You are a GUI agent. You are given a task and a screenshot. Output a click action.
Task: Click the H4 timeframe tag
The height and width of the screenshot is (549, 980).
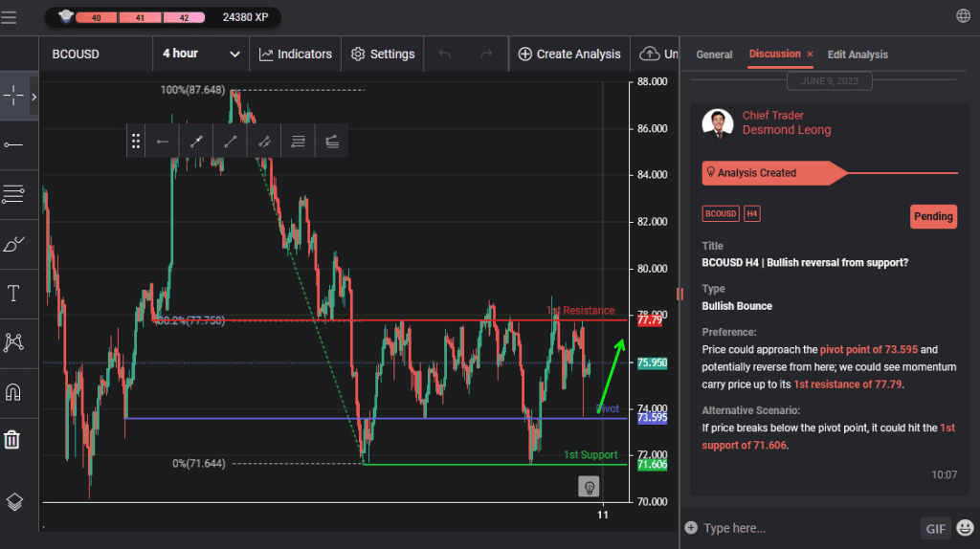pyautogui.click(x=752, y=213)
